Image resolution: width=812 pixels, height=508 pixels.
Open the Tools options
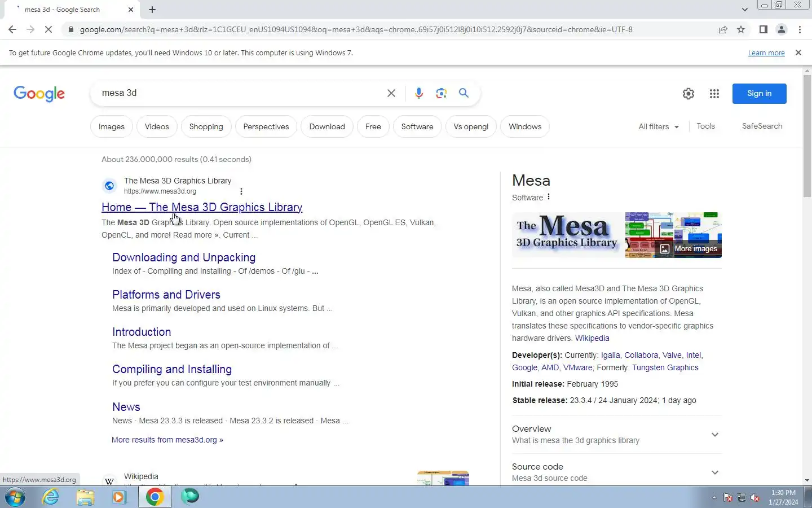pos(705,126)
